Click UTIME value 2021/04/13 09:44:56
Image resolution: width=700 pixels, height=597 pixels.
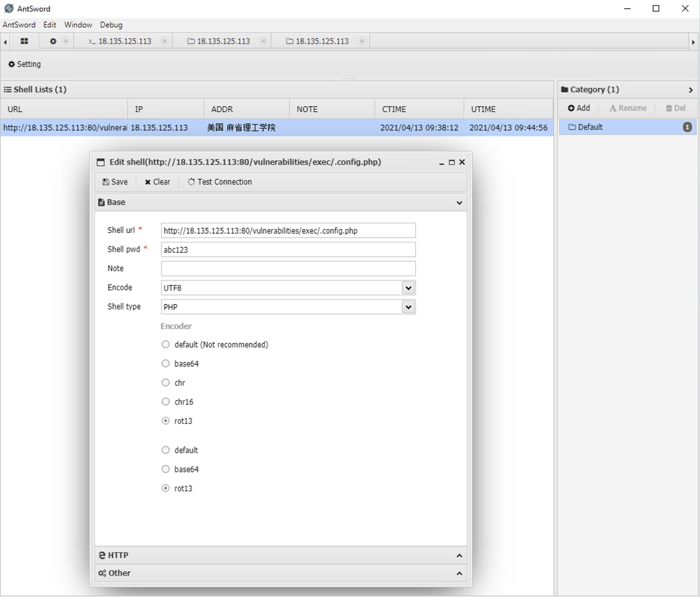click(x=508, y=128)
